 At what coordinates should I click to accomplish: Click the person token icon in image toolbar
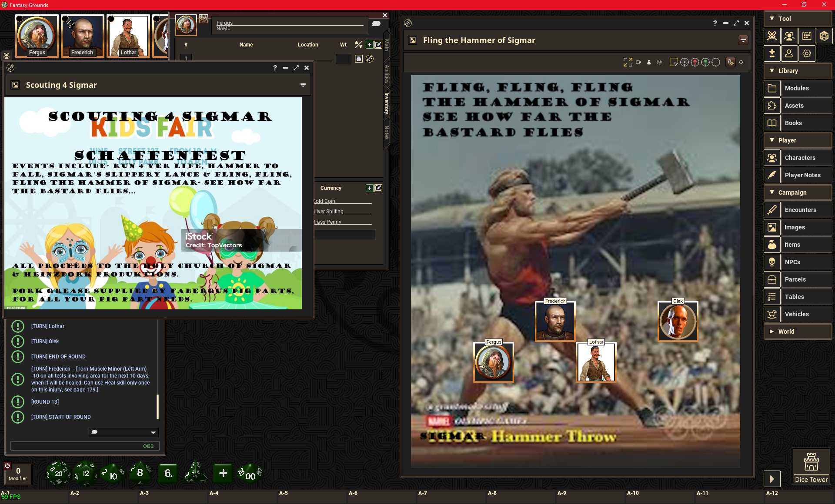[649, 62]
